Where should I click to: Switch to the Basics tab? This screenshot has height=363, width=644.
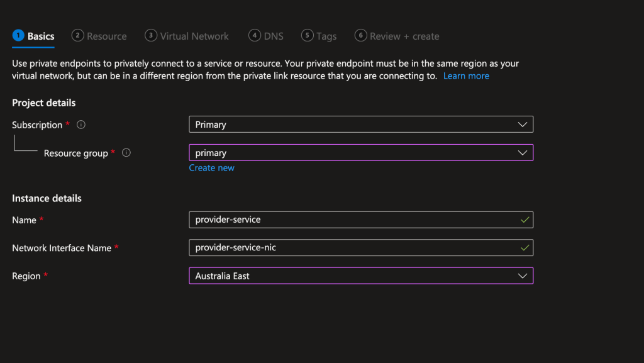point(41,36)
